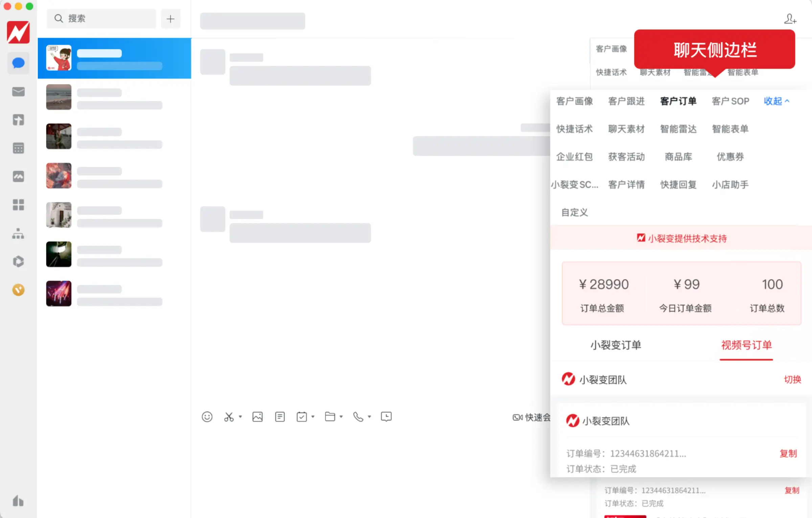Image resolution: width=812 pixels, height=518 pixels.
Task: Open 智能表单 in popup panel
Action: 730,129
